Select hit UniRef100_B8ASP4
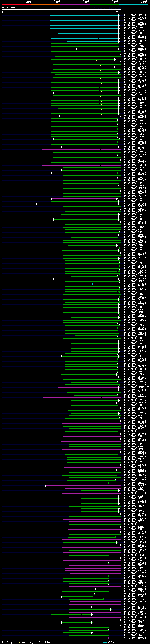The width and height of the screenshot is (150, 644). click(135, 589)
